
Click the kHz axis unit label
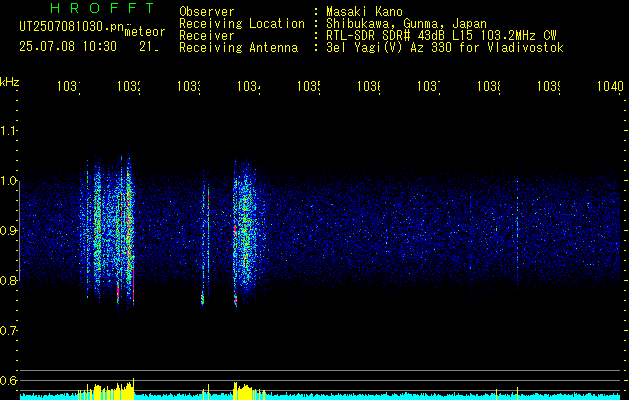10,82
